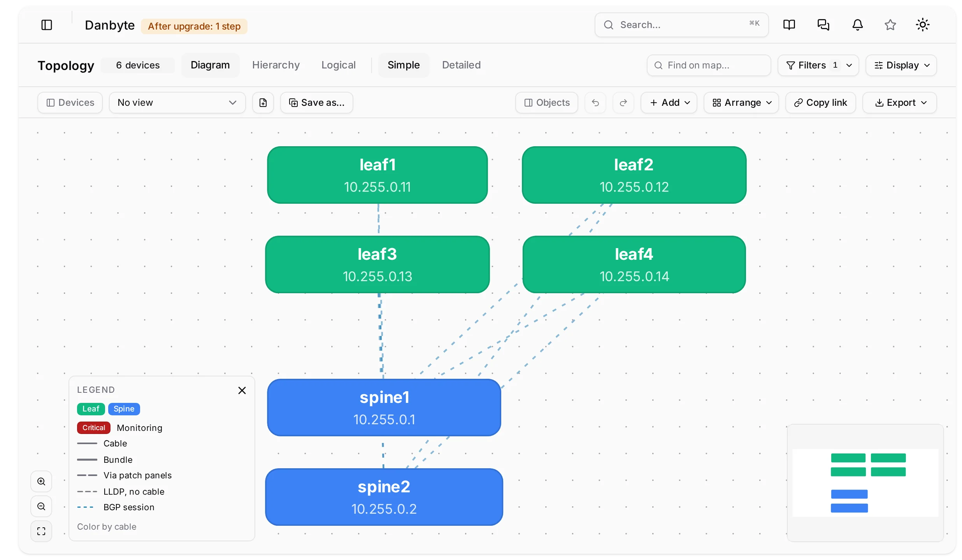
Task: Open the chat messages icon
Action: (823, 25)
